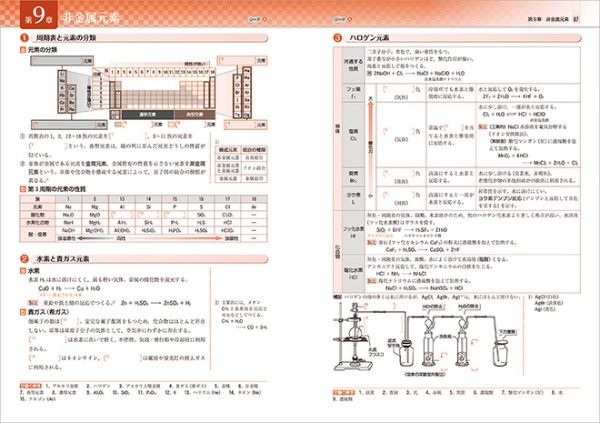
Task: Click the 塩素 row header in halogen table
Action: point(353,135)
